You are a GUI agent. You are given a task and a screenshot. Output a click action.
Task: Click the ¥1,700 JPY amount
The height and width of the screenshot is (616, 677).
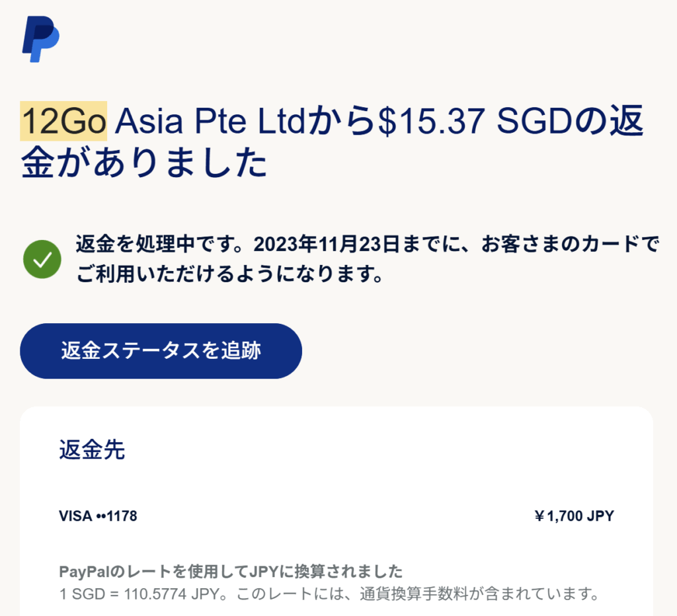(574, 516)
